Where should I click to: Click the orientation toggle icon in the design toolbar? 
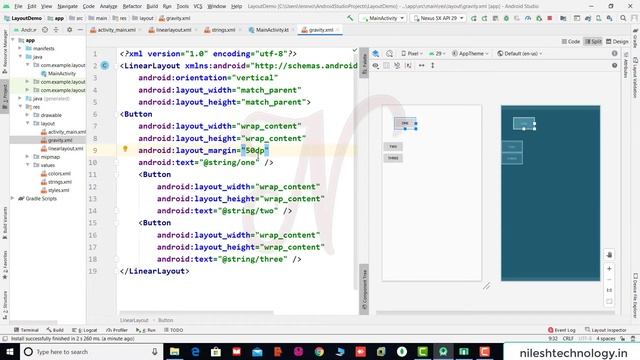click(x=390, y=53)
